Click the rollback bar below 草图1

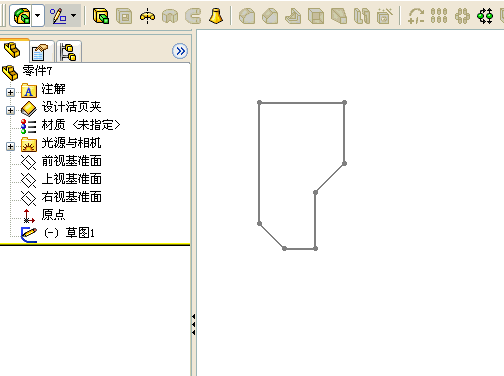[95, 245]
